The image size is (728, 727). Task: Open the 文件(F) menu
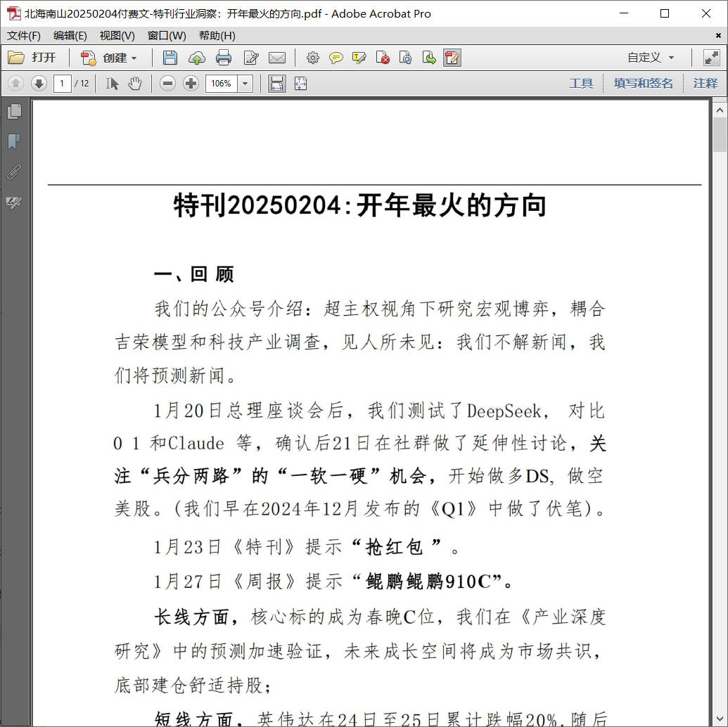tap(24, 36)
